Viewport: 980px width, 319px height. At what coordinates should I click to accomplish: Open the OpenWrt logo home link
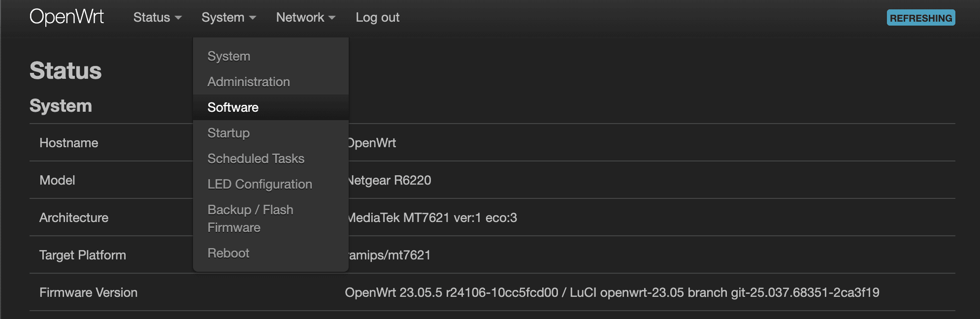tap(66, 17)
